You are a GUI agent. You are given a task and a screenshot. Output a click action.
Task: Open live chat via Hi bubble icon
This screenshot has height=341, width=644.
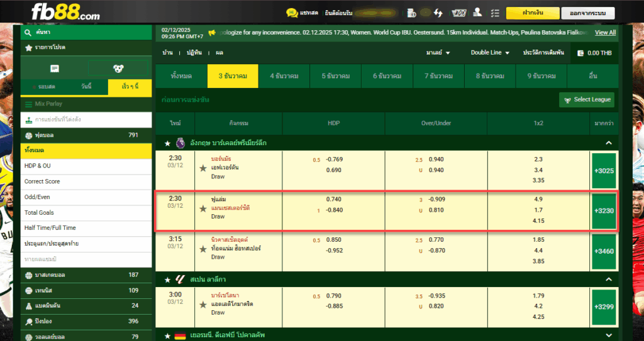(x=292, y=13)
